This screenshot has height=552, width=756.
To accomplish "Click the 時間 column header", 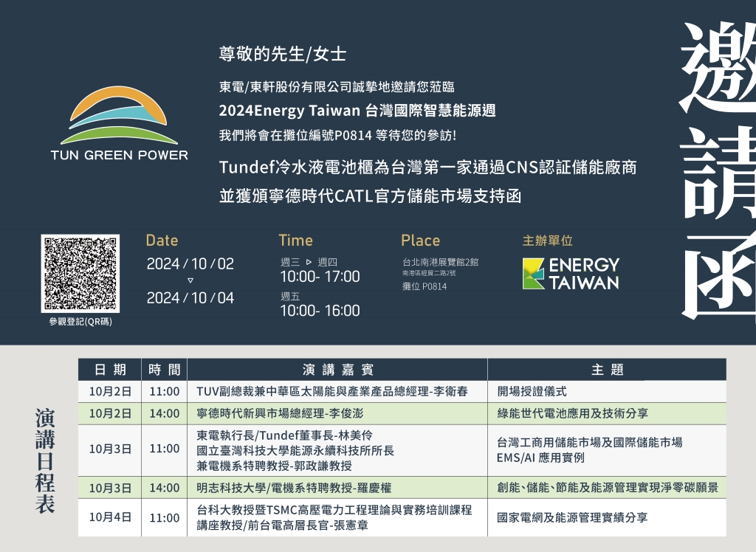I will [165, 370].
